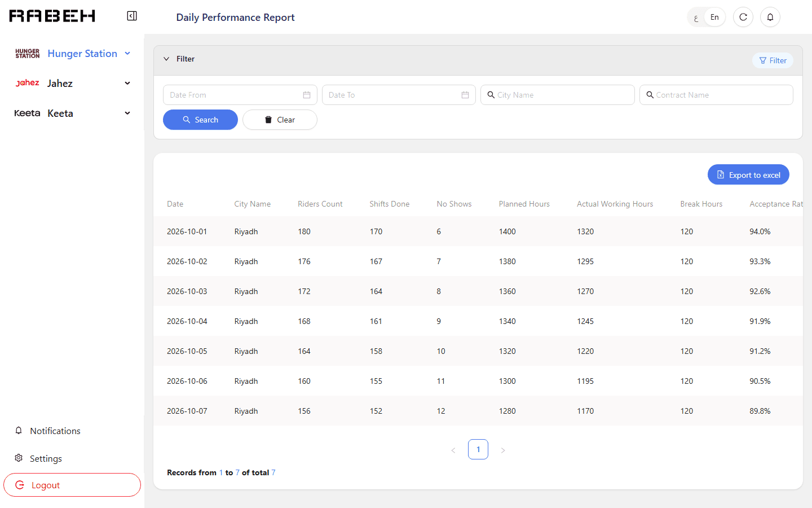Click the Jahez logo icon
This screenshot has width=812, height=508.
28,83
